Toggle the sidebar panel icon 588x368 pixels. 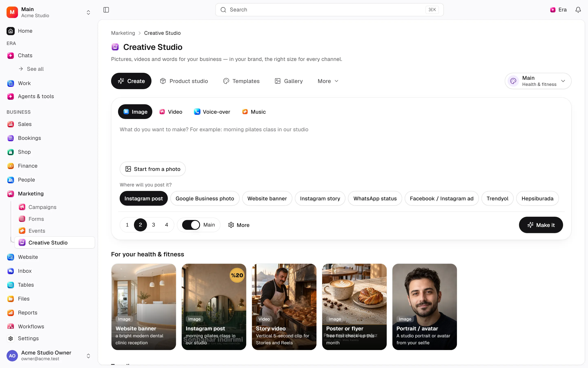pyautogui.click(x=106, y=10)
